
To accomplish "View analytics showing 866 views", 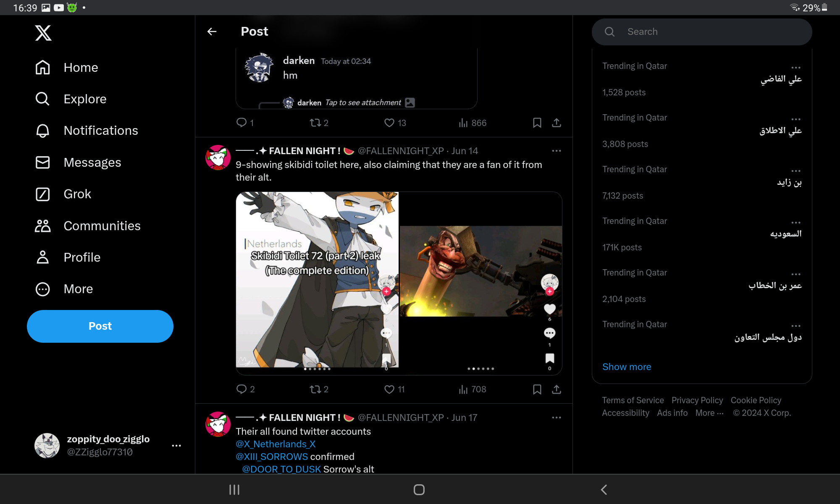I will click(x=472, y=123).
